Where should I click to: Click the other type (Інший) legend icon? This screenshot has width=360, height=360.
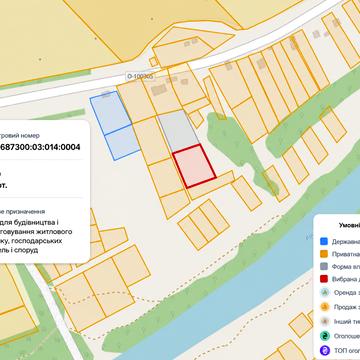click(x=325, y=321)
